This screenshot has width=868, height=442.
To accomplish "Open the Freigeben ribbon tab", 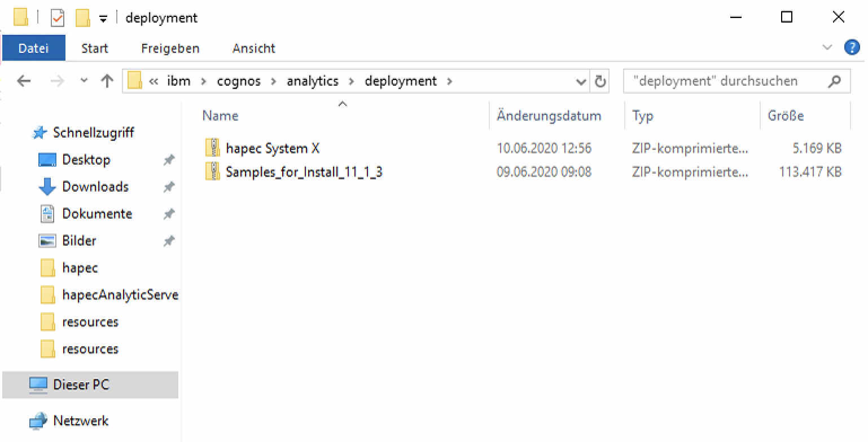I will click(170, 48).
